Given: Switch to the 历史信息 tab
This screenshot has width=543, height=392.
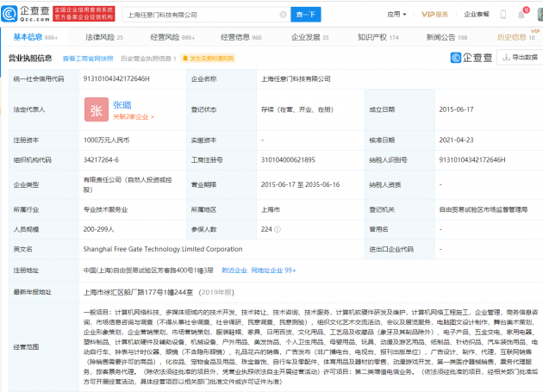Looking at the screenshot, I should (515, 37).
